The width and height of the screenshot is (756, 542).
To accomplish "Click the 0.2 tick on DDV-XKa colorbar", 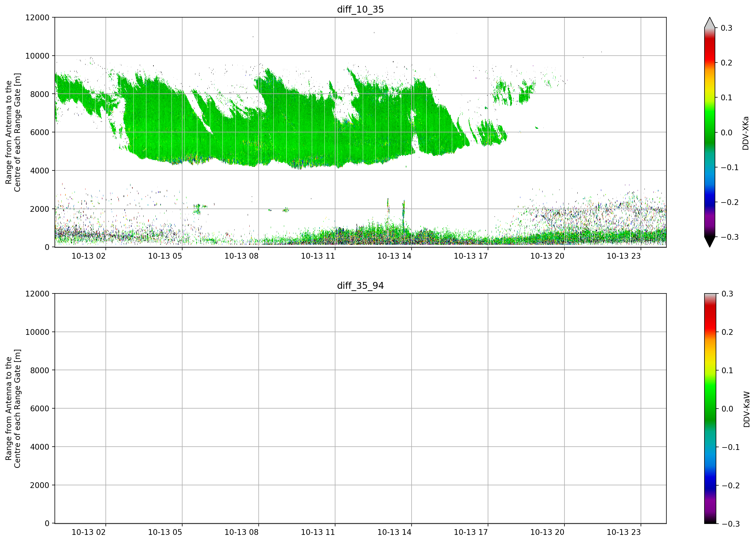I will pos(727,63).
